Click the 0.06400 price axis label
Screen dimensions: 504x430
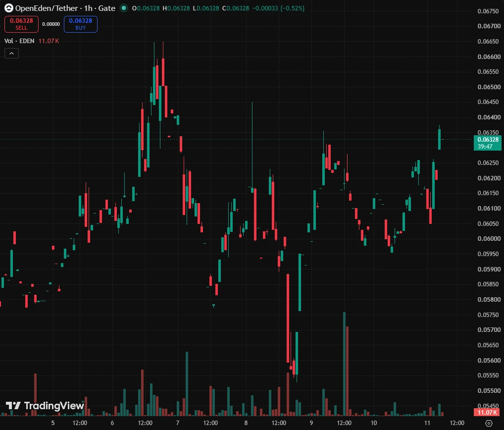coord(489,117)
